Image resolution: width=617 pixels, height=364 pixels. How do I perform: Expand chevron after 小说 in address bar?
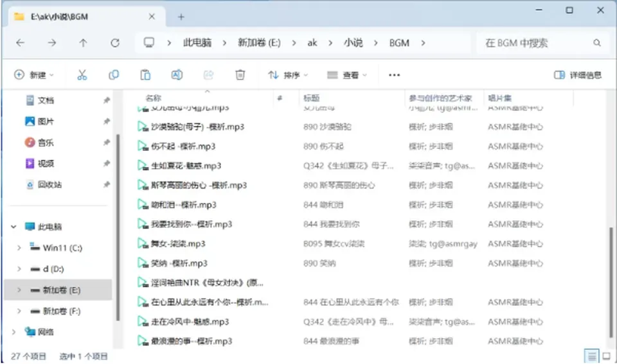tap(375, 43)
